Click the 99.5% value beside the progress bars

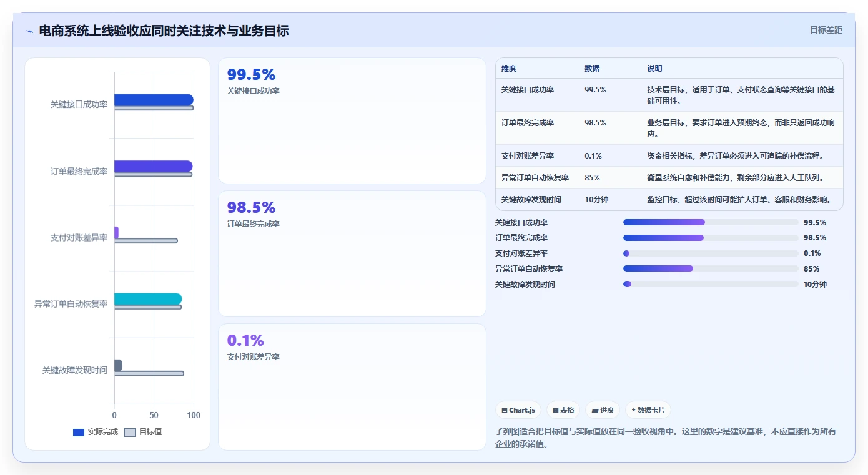(815, 223)
